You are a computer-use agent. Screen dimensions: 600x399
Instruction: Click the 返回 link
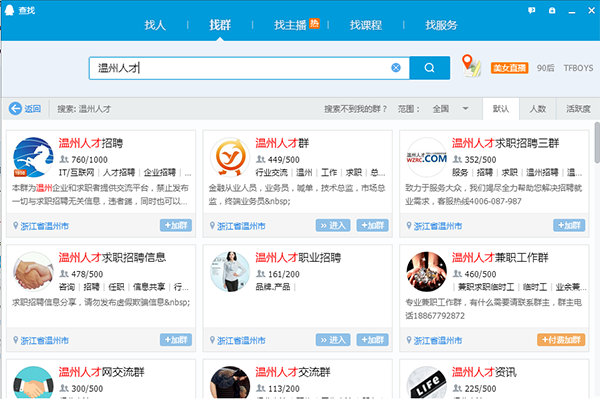click(33, 109)
